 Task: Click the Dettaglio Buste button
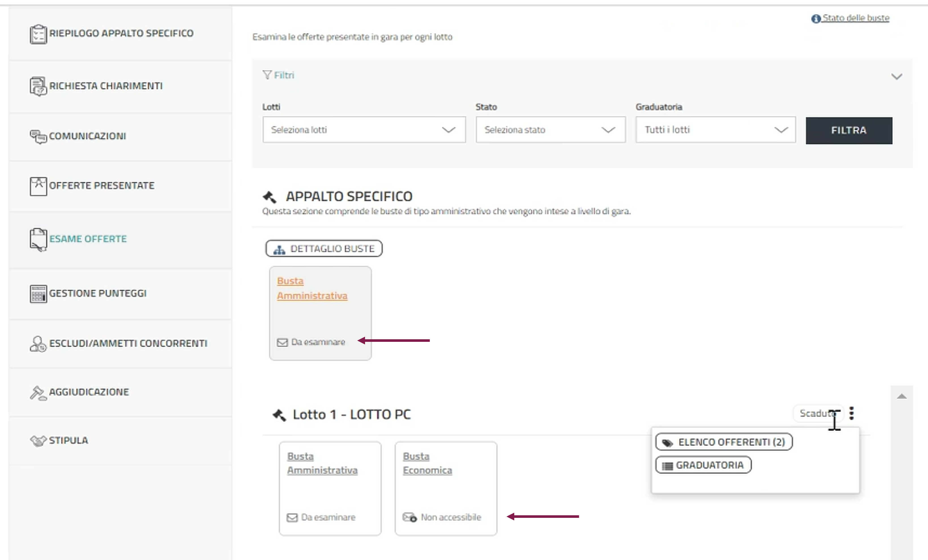pyautogui.click(x=324, y=249)
